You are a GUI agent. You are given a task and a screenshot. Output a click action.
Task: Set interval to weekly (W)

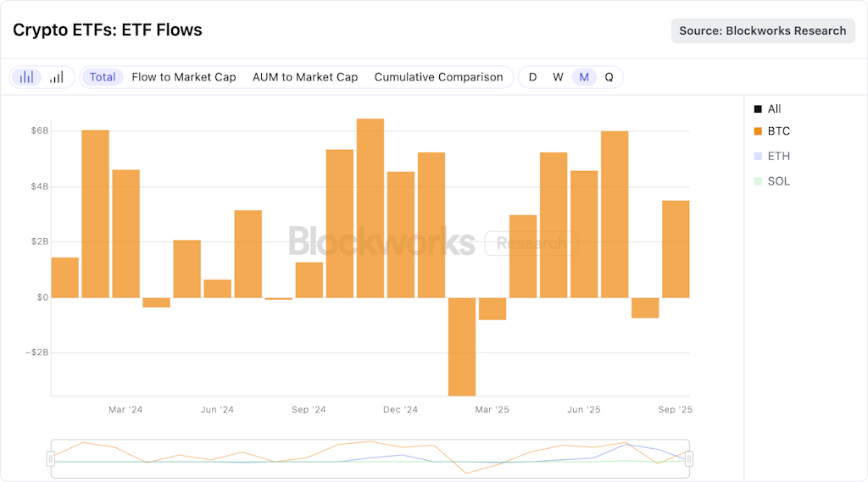tap(558, 77)
